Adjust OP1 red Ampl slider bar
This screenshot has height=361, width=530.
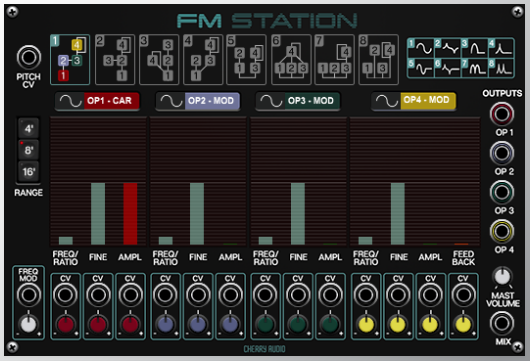pyautogui.click(x=130, y=214)
